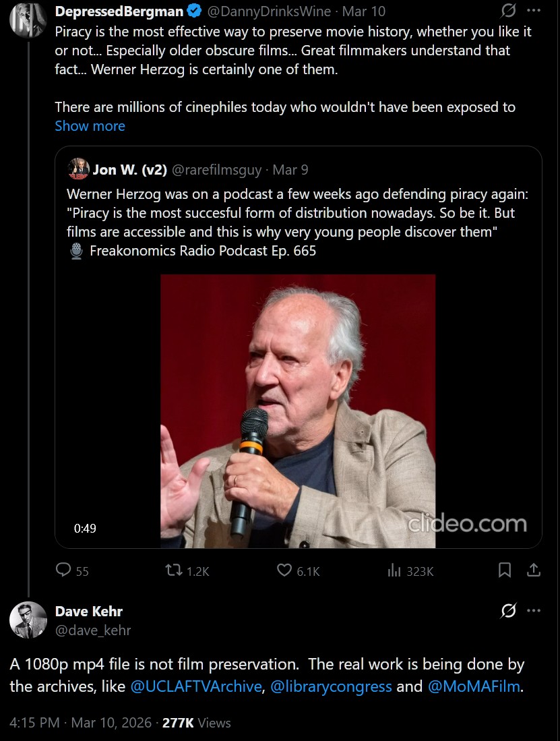Open Dave Kehr's profile avatar

(28, 620)
